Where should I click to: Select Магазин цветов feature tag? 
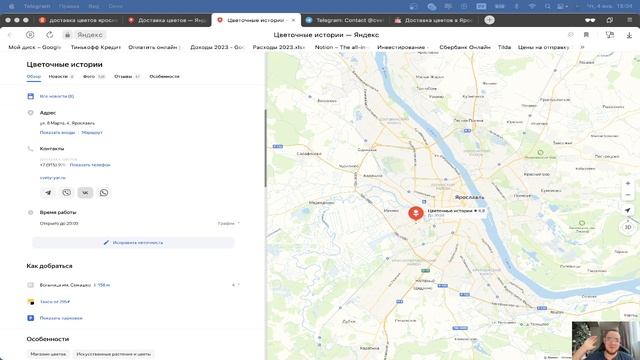click(x=48, y=354)
